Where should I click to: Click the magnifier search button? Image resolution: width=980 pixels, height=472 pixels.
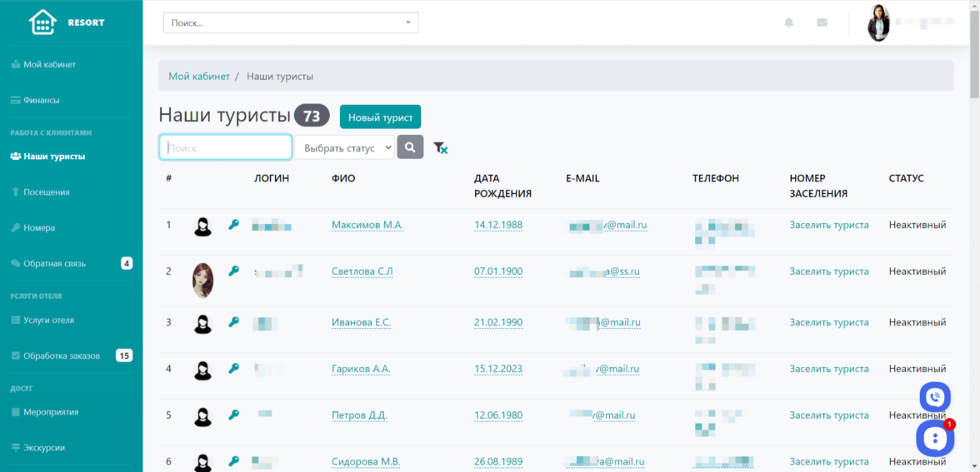pyautogui.click(x=410, y=147)
